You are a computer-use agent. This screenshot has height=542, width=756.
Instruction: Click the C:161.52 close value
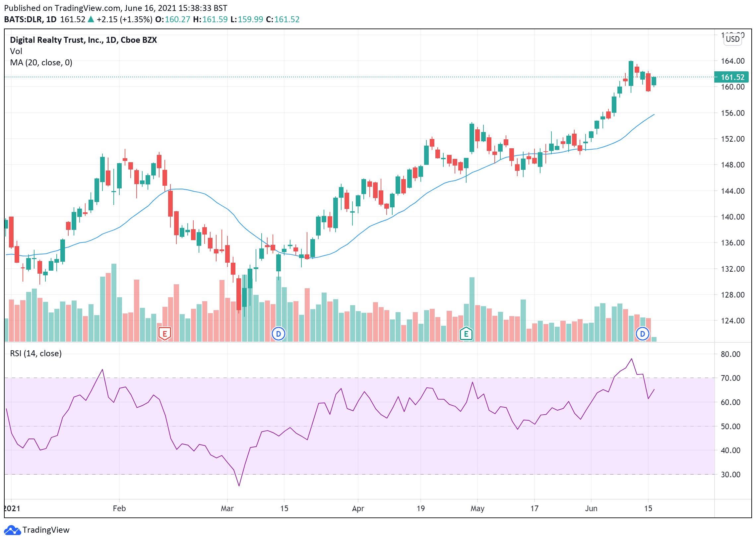click(283, 19)
